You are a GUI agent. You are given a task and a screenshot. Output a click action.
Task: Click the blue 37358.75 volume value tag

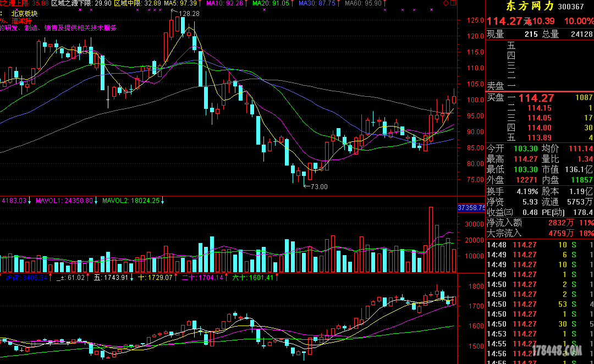coord(471,208)
